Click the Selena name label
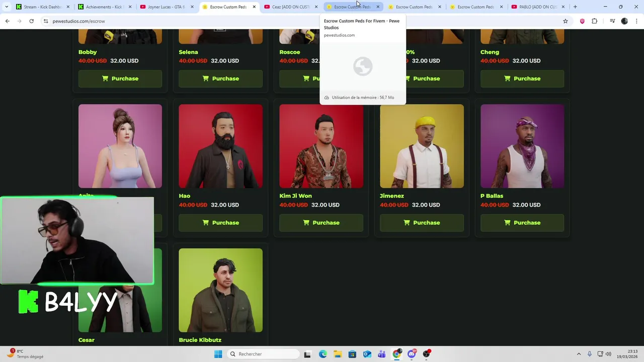The height and width of the screenshot is (362, 644). (188, 52)
